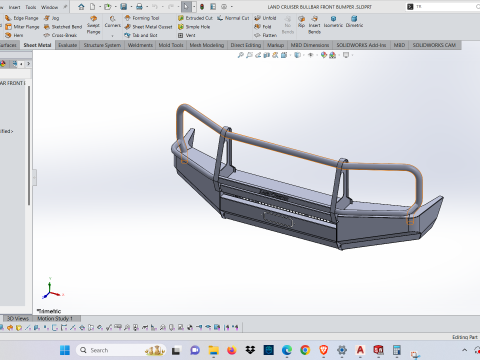
Task: Open the Swept Flange tool
Action: (93, 25)
